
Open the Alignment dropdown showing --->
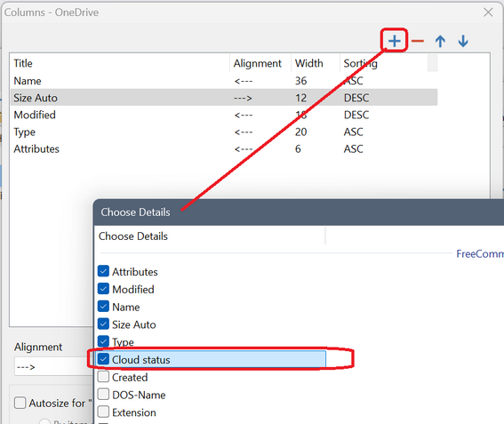coord(53,366)
